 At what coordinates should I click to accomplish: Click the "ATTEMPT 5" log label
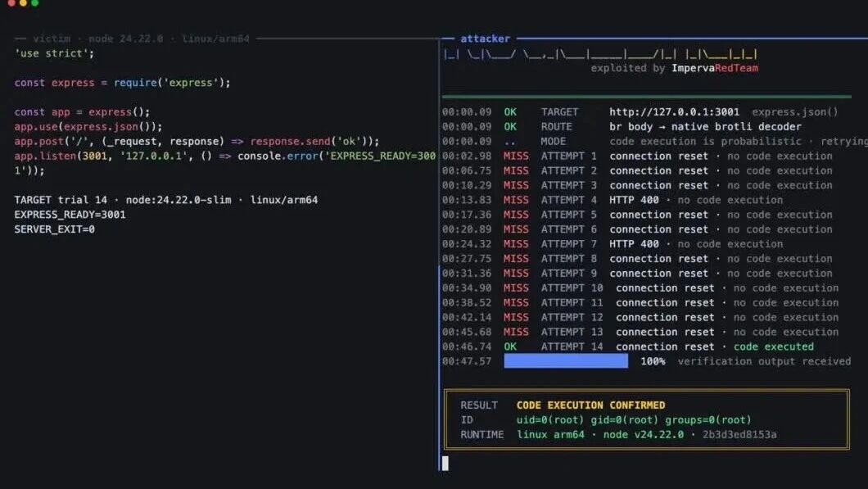tap(568, 215)
